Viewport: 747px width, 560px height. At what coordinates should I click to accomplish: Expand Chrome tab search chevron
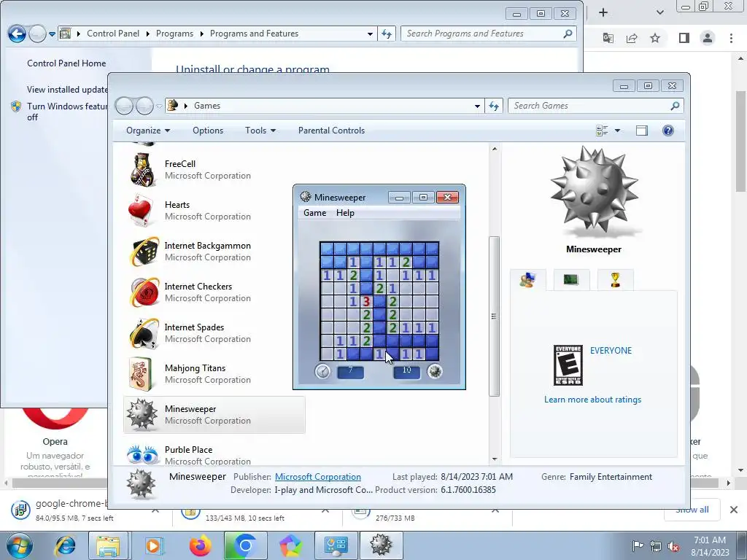coord(659,12)
